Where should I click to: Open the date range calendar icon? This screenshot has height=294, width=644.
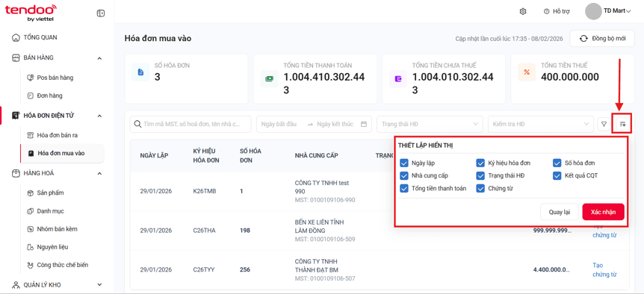coord(364,124)
